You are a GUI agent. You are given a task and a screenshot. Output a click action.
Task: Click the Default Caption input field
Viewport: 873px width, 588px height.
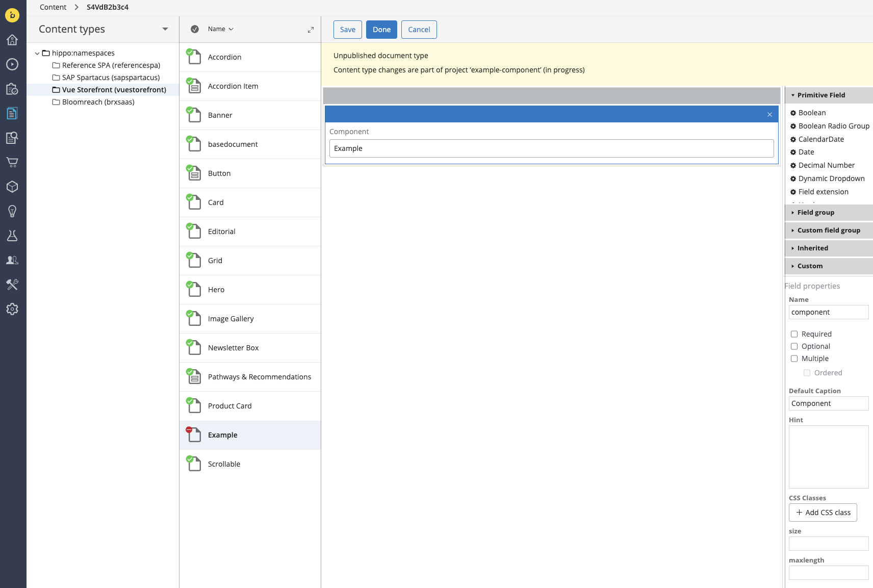(x=828, y=403)
